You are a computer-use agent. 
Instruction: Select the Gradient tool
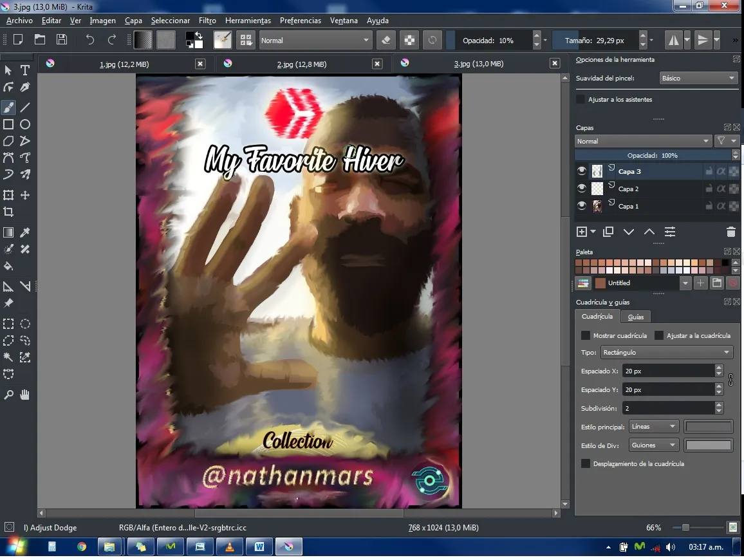pos(8,232)
